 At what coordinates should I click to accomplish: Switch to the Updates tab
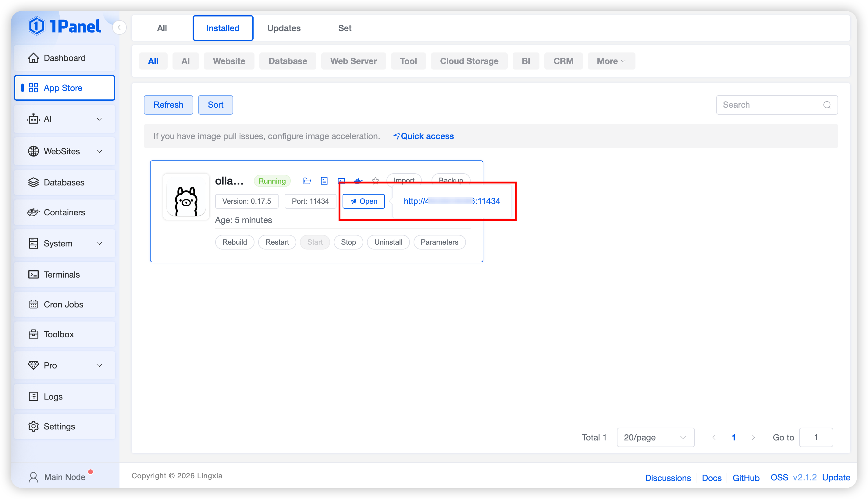point(283,28)
